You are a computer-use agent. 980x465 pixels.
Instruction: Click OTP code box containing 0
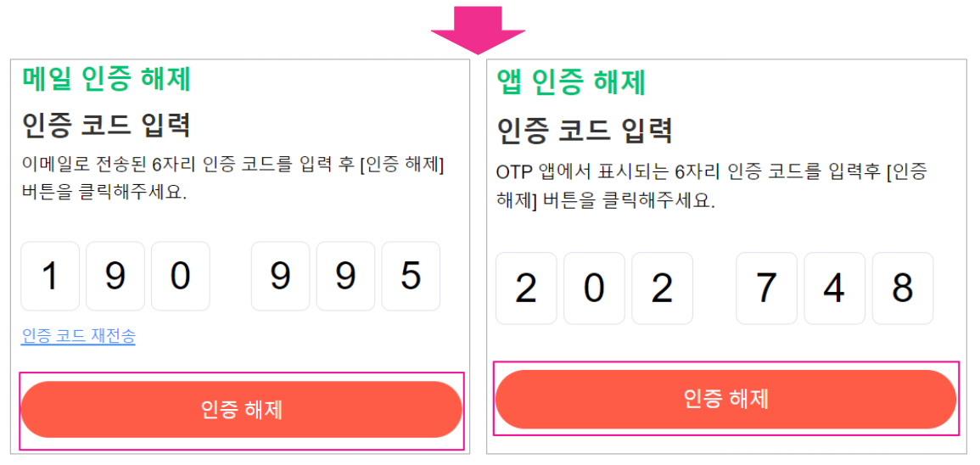(594, 289)
